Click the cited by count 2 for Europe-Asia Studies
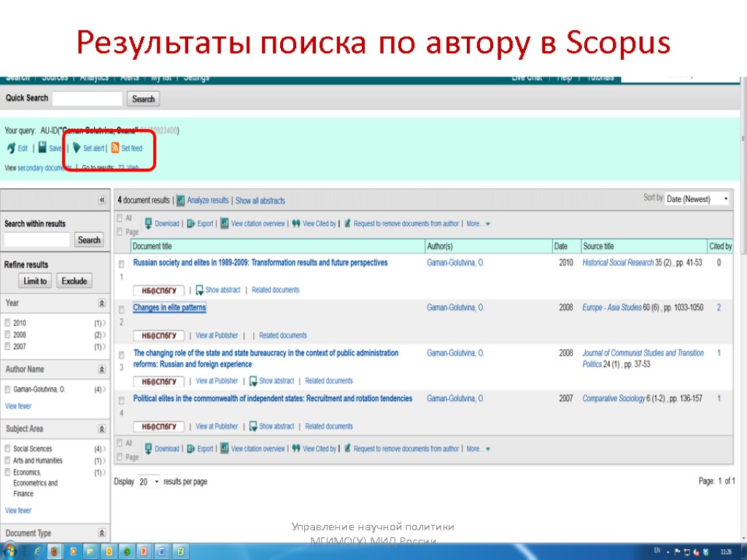The height and width of the screenshot is (560, 747). pyautogui.click(x=719, y=308)
